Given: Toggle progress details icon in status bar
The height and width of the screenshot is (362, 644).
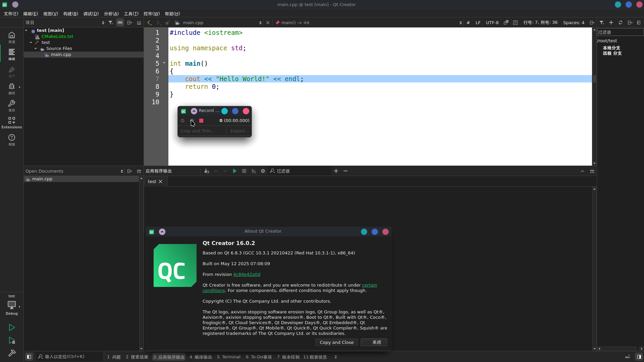Looking at the screenshot, I should (628, 357).
